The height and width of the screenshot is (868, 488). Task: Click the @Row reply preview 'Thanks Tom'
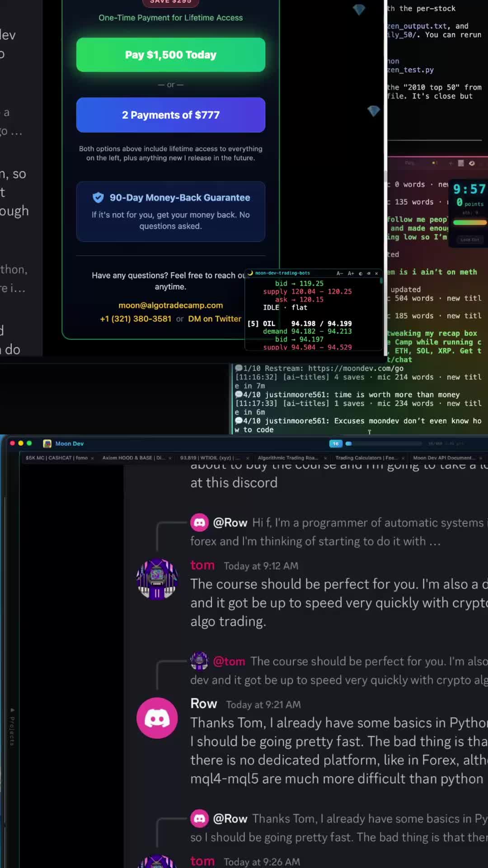[339, 828]
